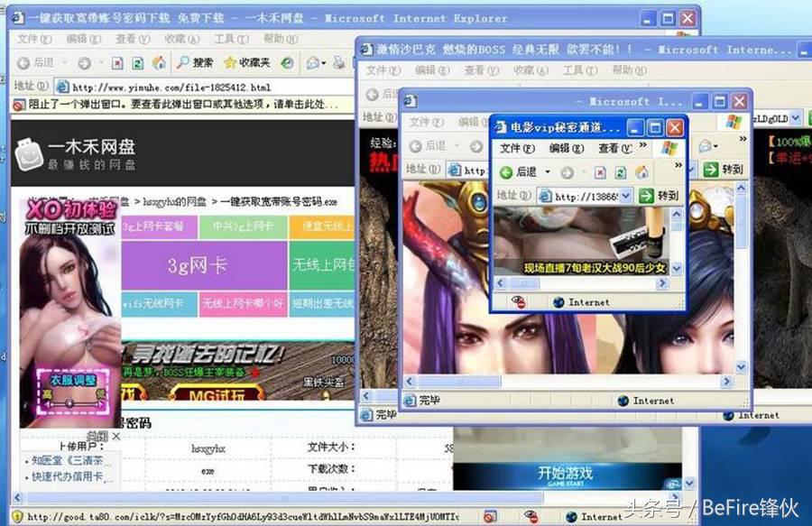Click horizontal scrollbar thumb in 电影vip window
Image resolution: width=812 pixels, height=526 pixels.
pos(523,283)
